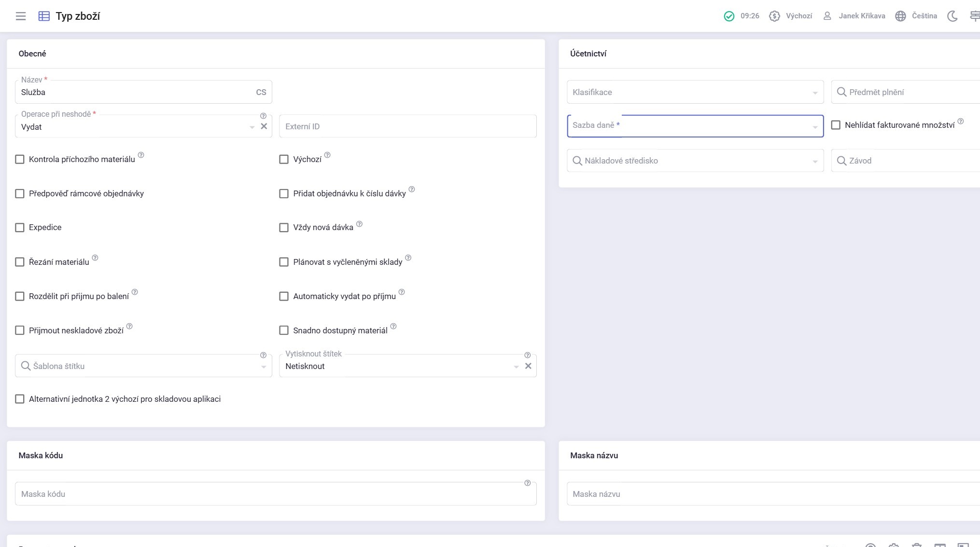Open the Čeština language menu
Screen dimensions: 980x547
[x=924, y=16]
